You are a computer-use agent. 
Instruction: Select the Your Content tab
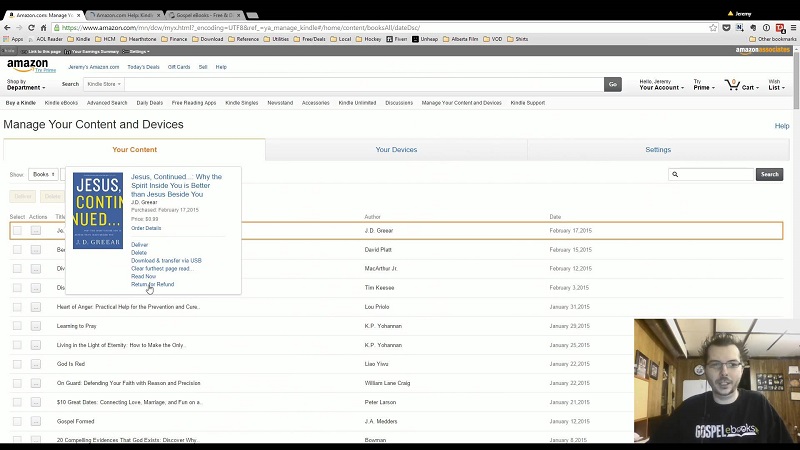coord(134,149)
